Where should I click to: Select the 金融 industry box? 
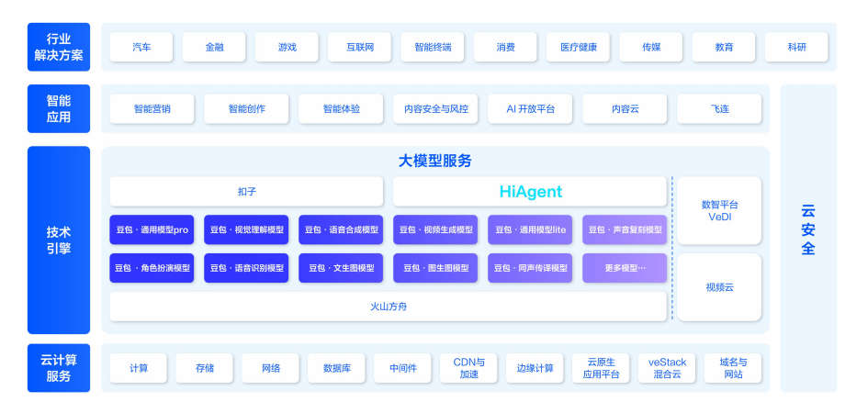[214, 47]
